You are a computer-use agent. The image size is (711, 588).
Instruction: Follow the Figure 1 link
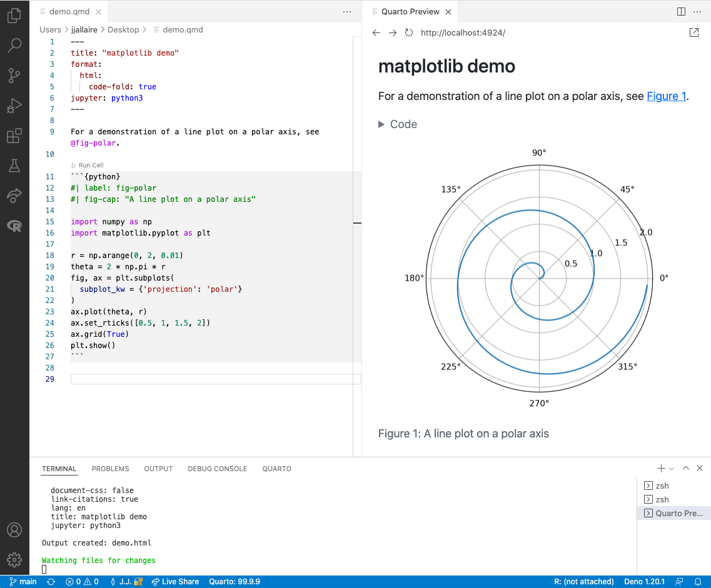667,96
